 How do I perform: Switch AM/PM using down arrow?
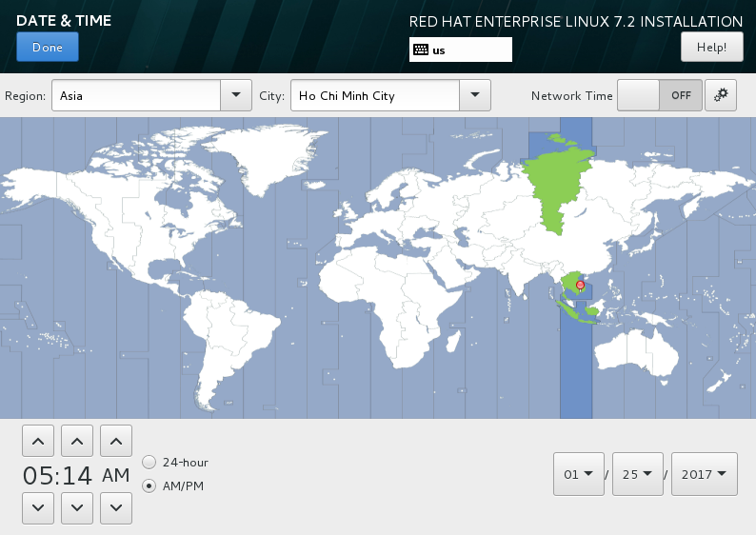[116, 507]
